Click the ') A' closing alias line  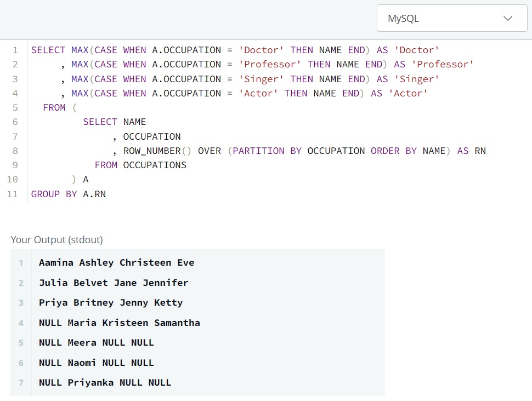click(80, 179)
